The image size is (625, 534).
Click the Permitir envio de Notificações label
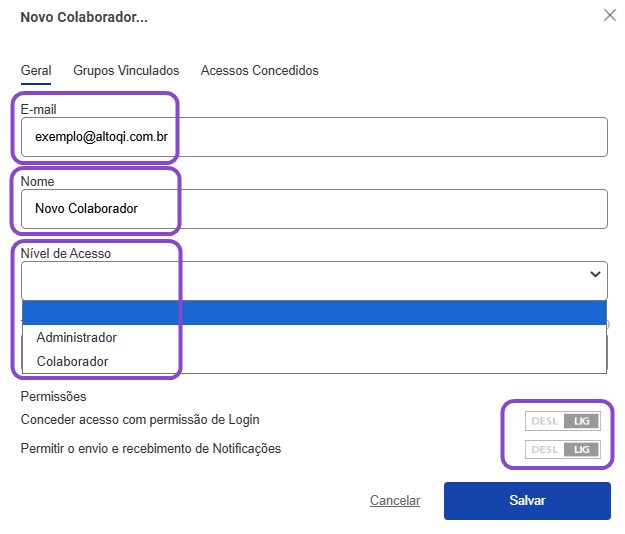(x=151, y=449)
